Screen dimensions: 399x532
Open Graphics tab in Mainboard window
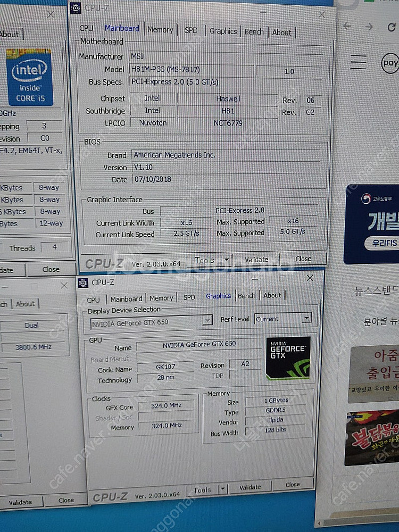[223, 31]
